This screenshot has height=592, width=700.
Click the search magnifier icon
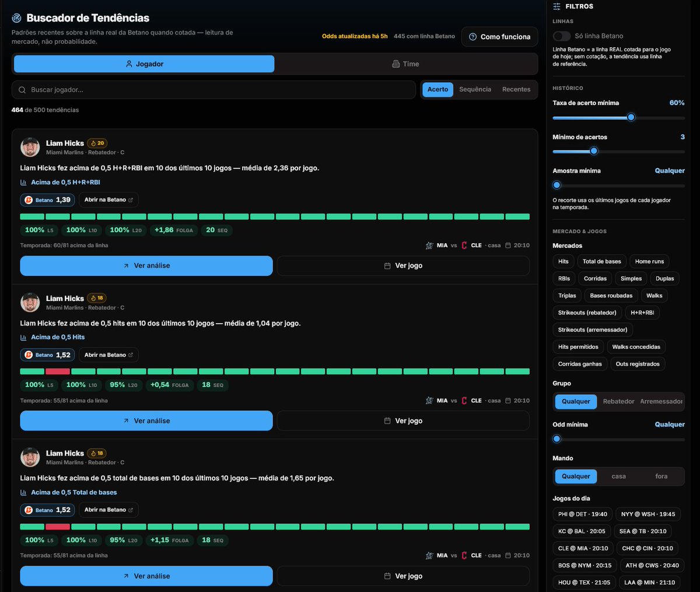[x=22, y=90]
